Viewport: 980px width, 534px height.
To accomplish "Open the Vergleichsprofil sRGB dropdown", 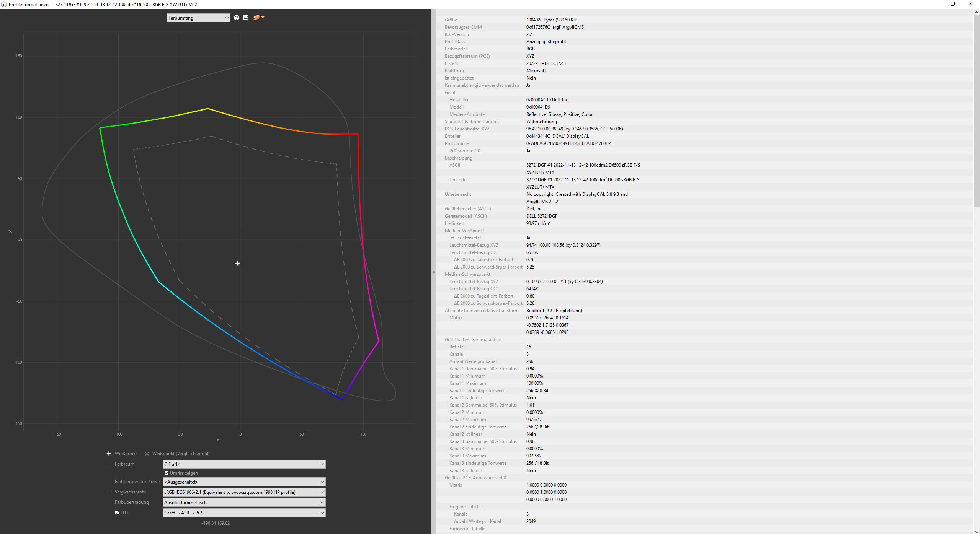I will click(x=244, y=492).
